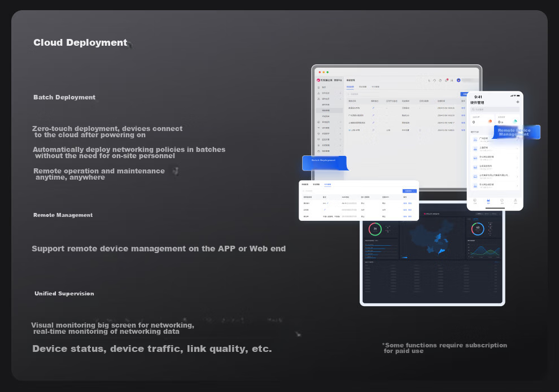The width and height of the screenshot is (559, 392).
Task: Click the red logo in desktop sidebar header
Action: pyautogui.click(x=318, y=80)
